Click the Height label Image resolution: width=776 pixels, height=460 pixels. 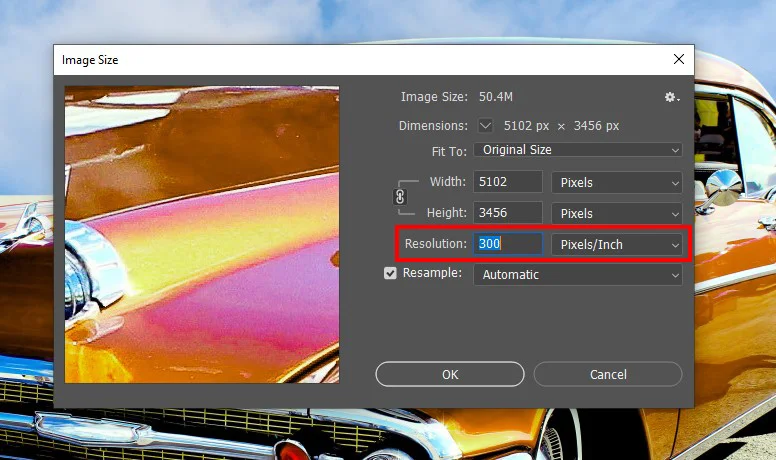[x=445, y=213]
